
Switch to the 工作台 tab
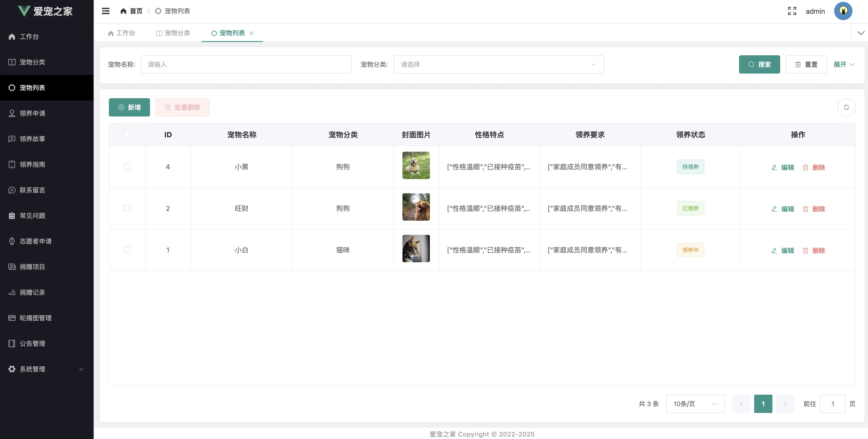pyautogui.click(x=122, y=33)
